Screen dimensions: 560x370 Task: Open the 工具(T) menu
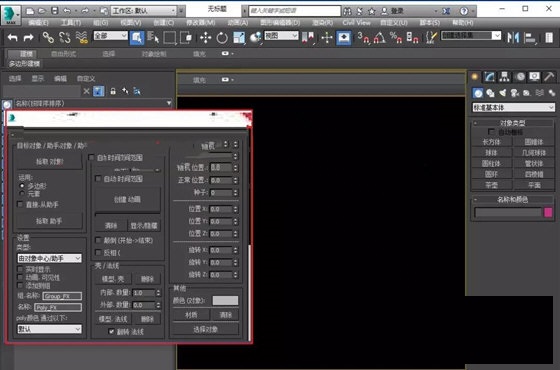pos(71,22)
